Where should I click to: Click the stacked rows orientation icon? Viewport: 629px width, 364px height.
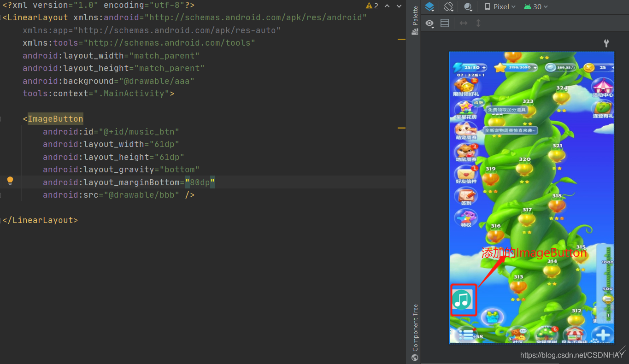coord(445,23)
